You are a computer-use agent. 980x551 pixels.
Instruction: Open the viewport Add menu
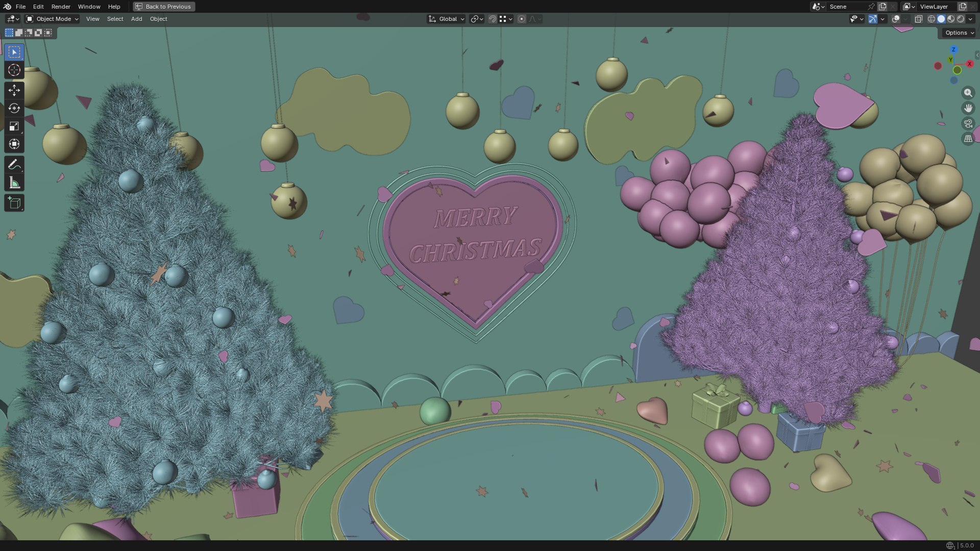136,19
